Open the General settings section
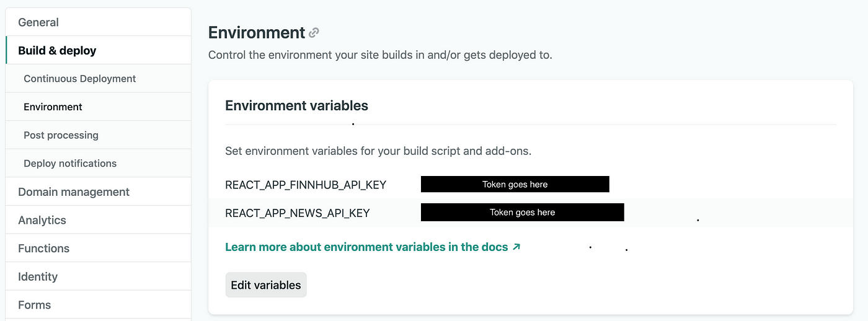This screenshot has width=868, height=321. click(x=99, y=22)
